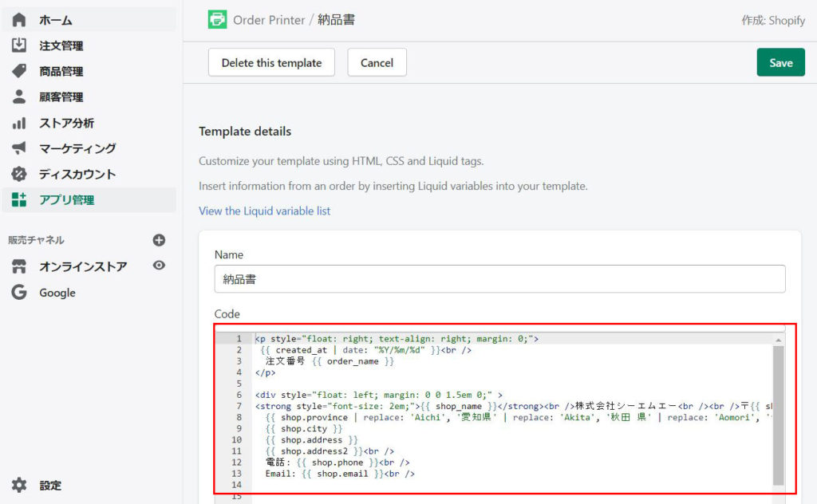
Task: Click the Home house icon in sidebar
Action: [19, 20]
